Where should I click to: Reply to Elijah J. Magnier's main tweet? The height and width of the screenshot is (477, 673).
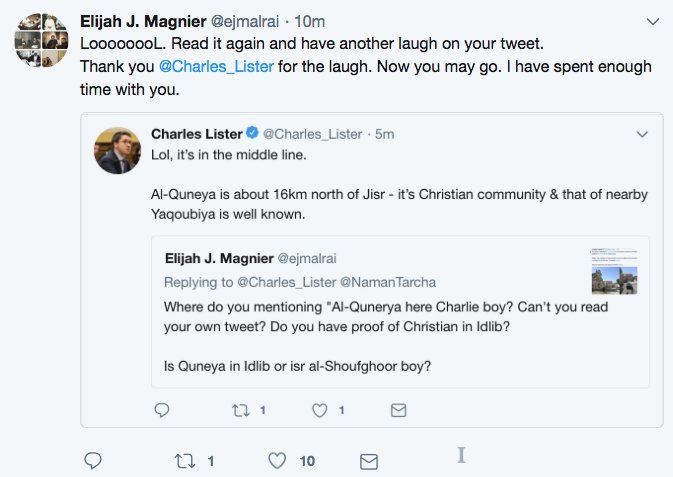[x=93, y=461]
